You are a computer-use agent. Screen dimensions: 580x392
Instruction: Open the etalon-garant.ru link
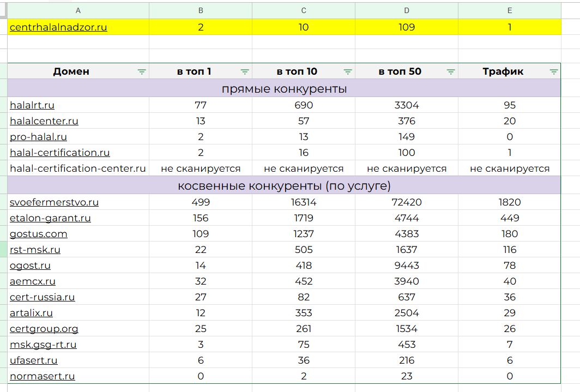point(50,218)
